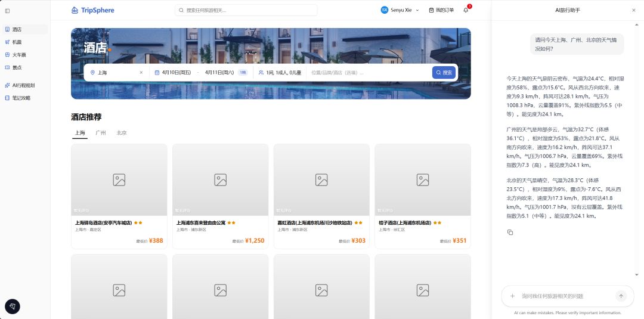Screen dimensions: 644x319
Task: Click the 1晚 nights badge
Action: [x=243, y=73]
